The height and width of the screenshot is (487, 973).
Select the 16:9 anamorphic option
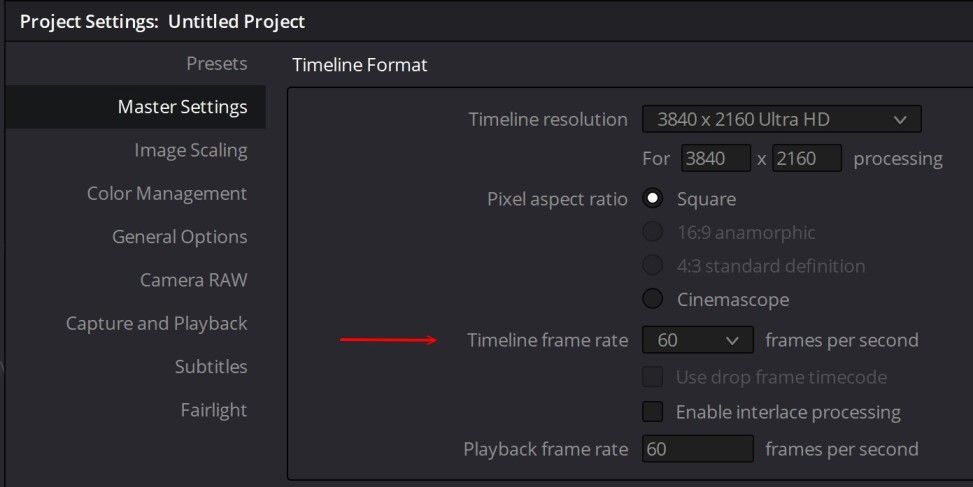click(653, 233)
